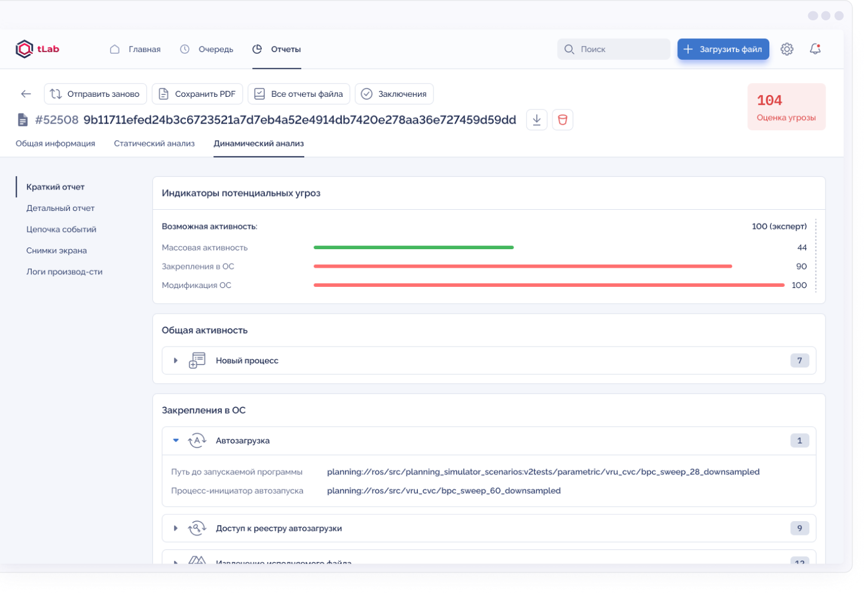Collapse the Автозагрузка section
Image resolution: width=868 pixels, height=597 pixels.
coord(176,440)
